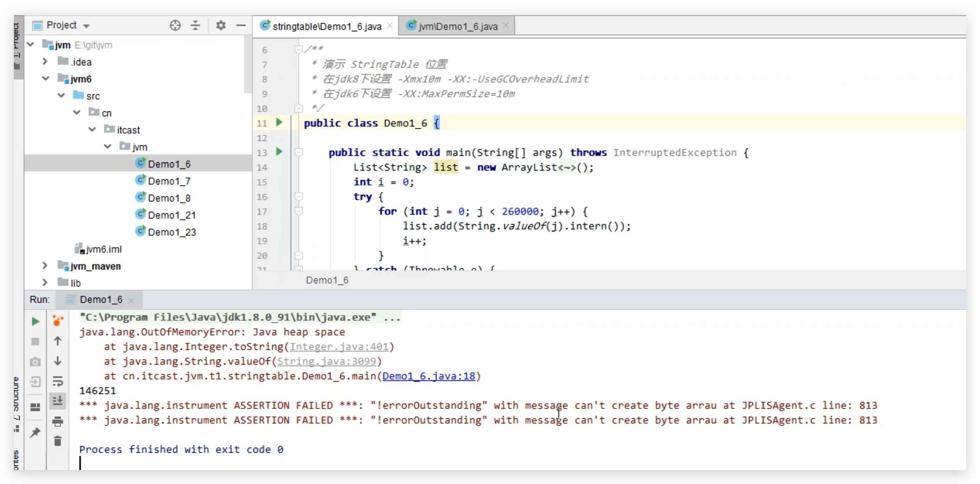The image size is (980, 484).
Task: Select the Demo1_6 tab in the Run panel
Action: [101, 300]
